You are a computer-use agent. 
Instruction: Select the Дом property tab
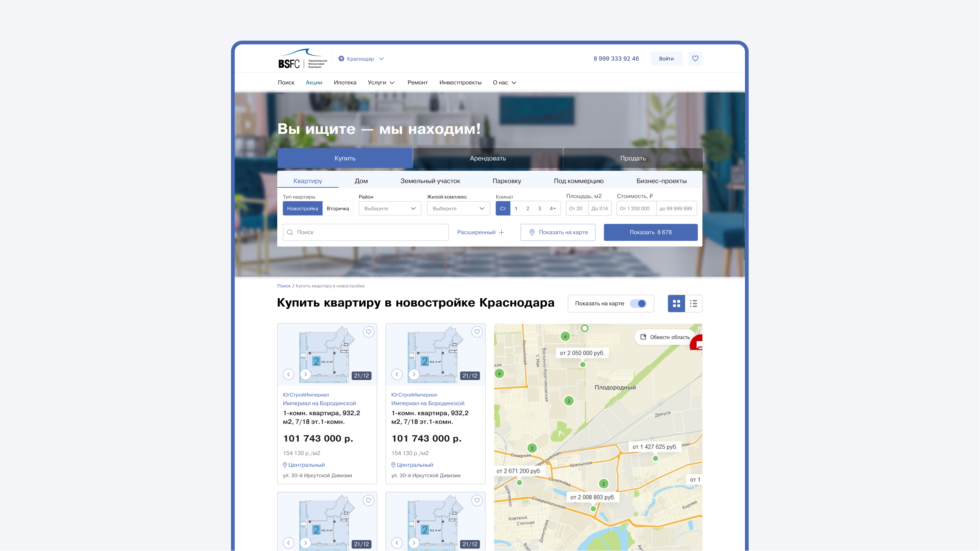[361, 181]
